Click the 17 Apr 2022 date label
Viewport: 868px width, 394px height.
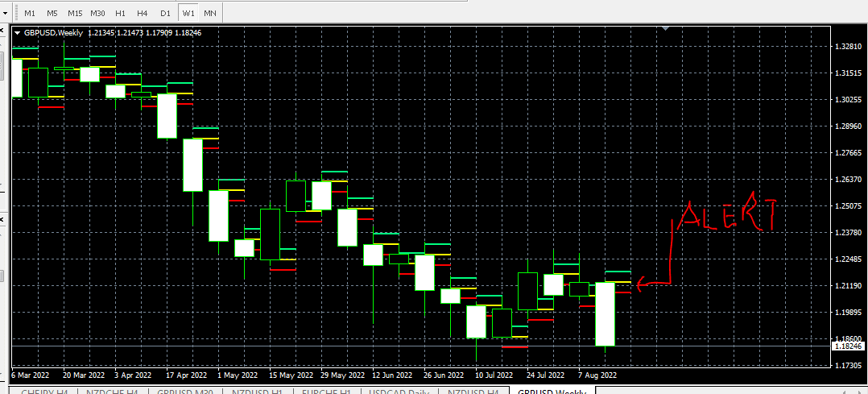(187, 375)
